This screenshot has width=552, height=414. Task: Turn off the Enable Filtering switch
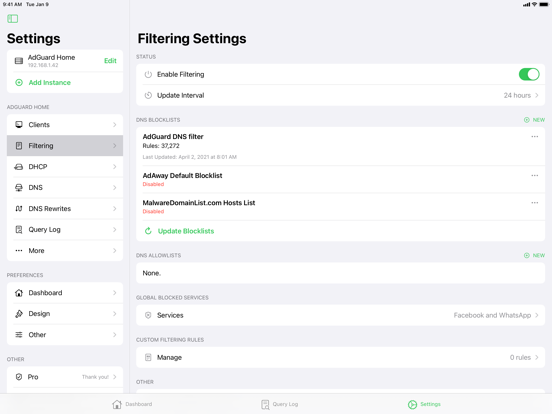coord(529,74)
